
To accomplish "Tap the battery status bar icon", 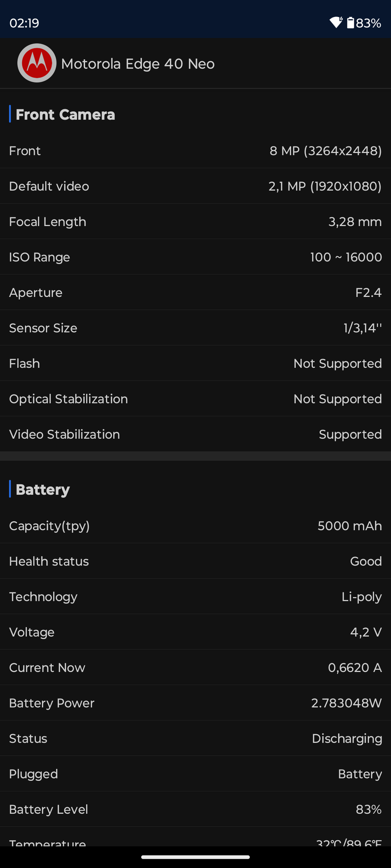I will tap(351, 23).
